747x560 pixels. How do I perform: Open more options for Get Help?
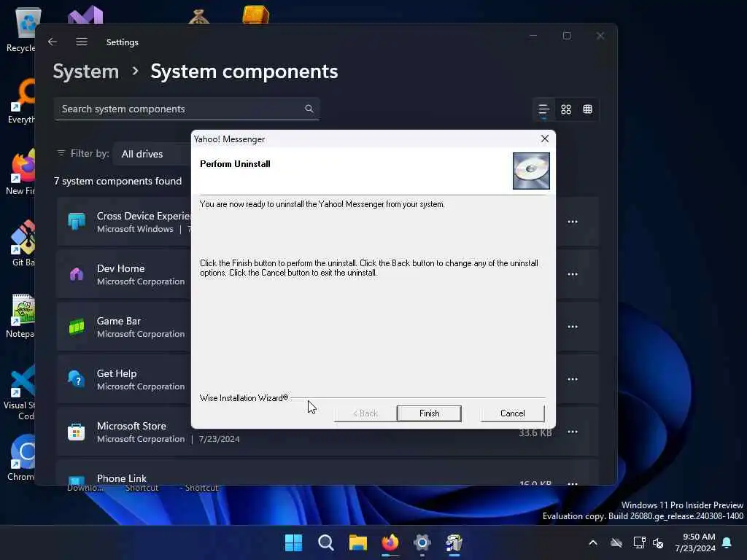tap(573, 379)
